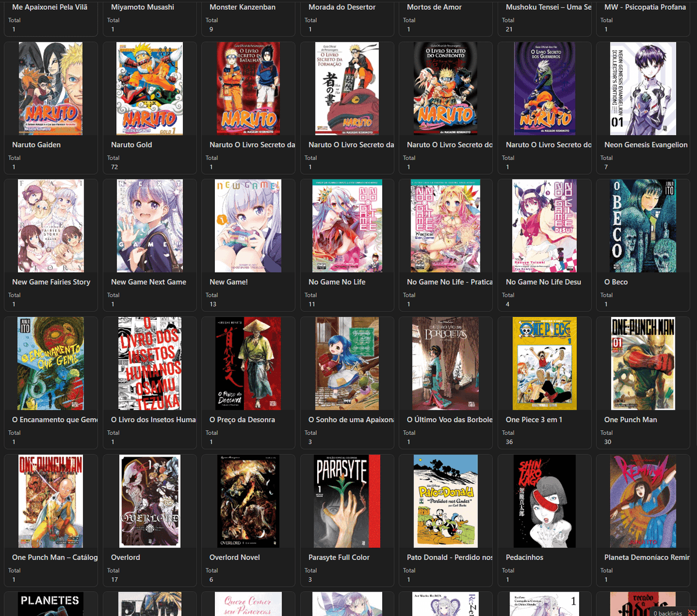Click total 4 under No Game No Life Desu

[508, 304]
